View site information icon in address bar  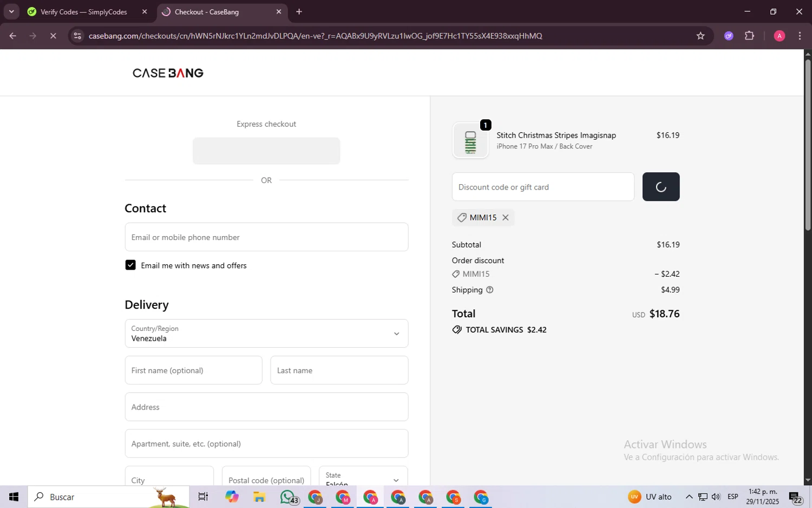(x=77, y=36)
